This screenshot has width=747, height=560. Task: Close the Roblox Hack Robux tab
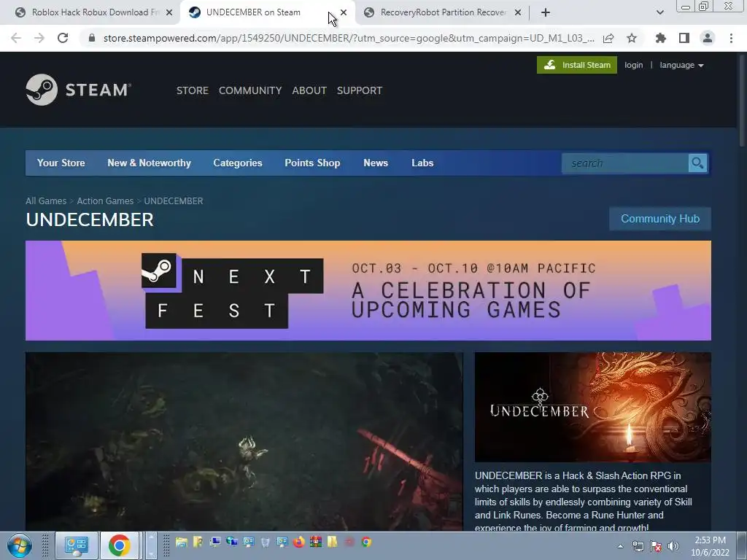(x=169, y=12)
